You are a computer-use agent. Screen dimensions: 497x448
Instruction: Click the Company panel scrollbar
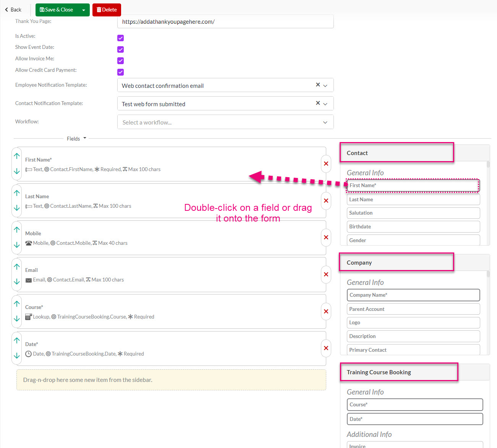[488, 274]
